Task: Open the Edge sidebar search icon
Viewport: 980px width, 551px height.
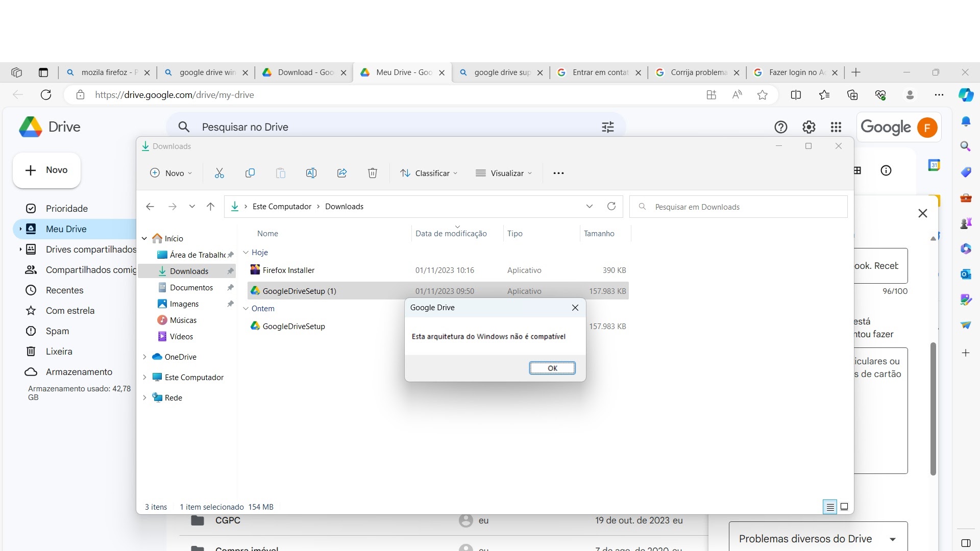Action: [966, 147]
